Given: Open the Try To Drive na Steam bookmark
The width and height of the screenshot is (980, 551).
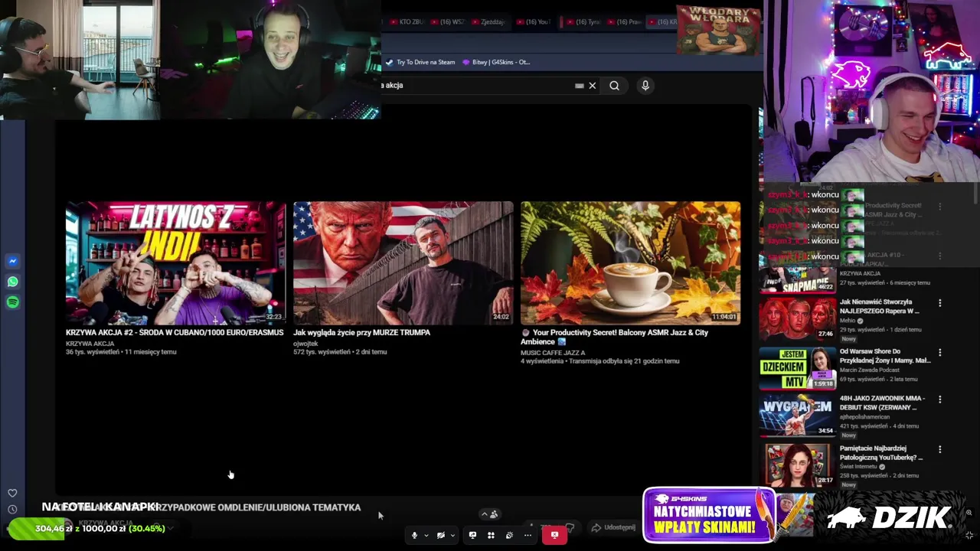Looking at the screenshot, I should 420,62.
